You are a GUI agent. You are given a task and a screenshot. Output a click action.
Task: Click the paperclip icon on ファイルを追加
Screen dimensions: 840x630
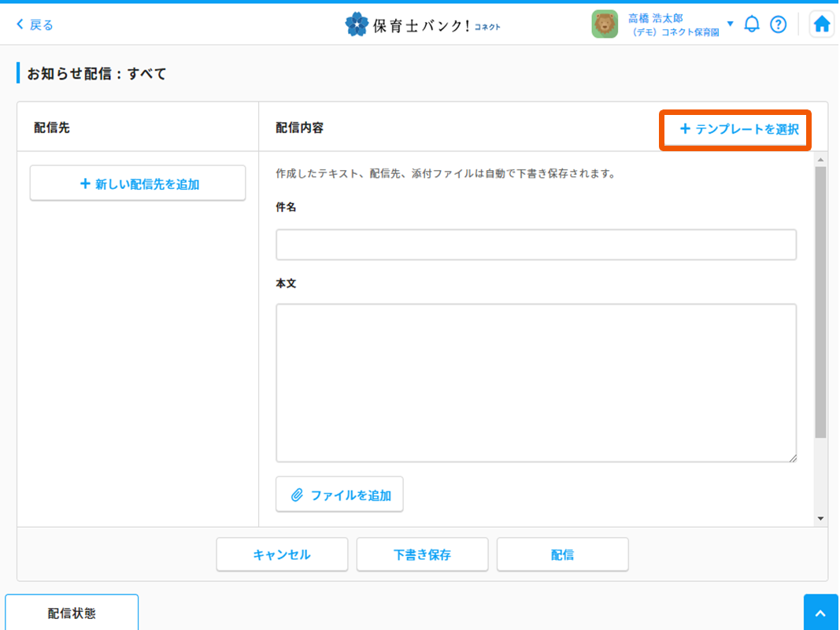pyautogui.click(x=297, y=495)
